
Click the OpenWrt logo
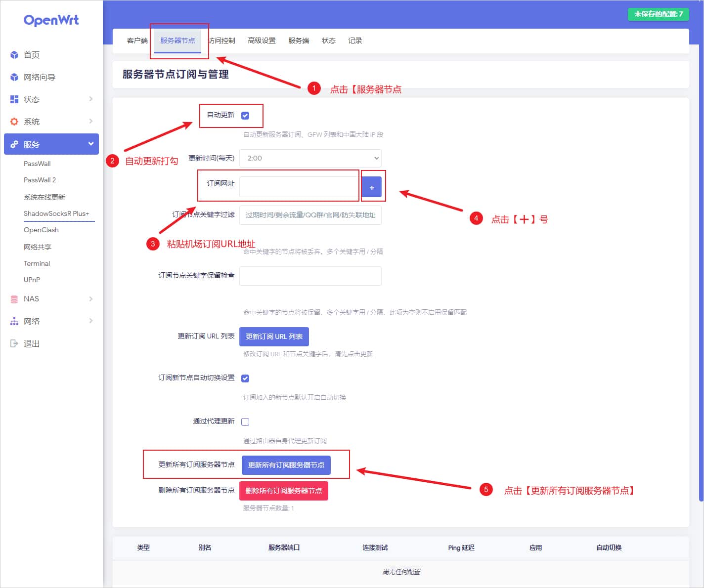(x=51, y=20)
